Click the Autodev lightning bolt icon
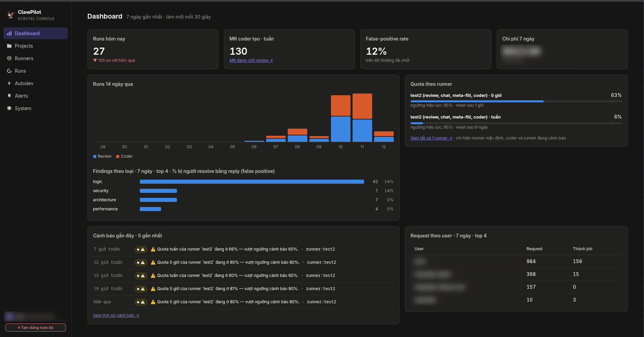Image resolution: width=644 pixels, height=337 pixels. pyautogui.click(x=9, y=83)
